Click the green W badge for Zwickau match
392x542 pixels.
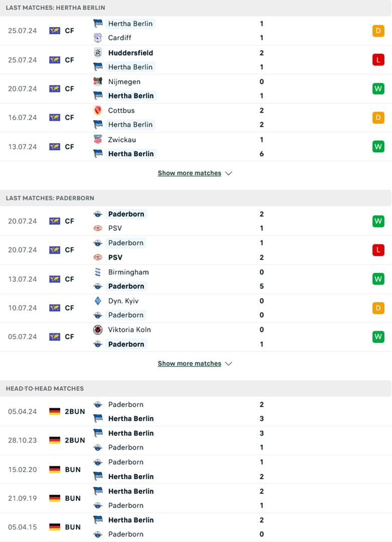click(378, 146)
